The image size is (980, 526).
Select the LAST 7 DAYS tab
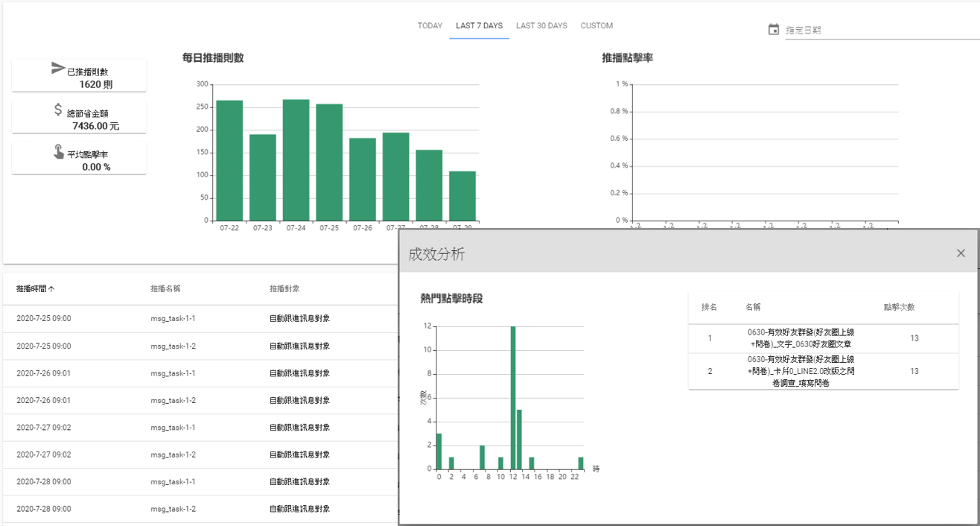click(x=479, y=26)
